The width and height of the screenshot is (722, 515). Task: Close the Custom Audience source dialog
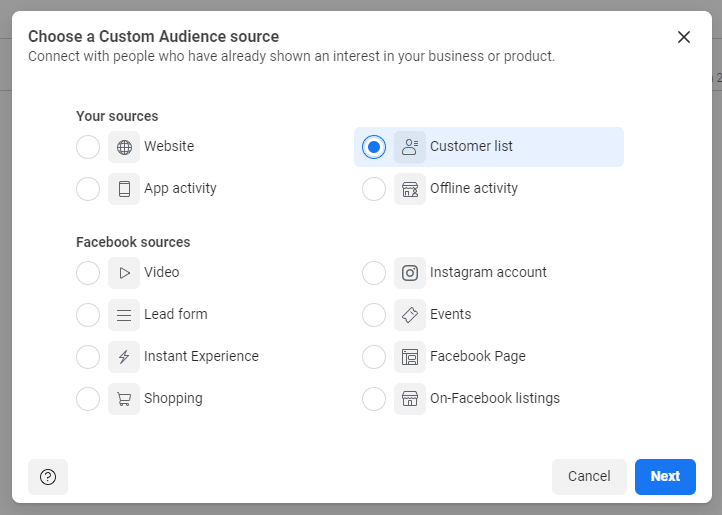pos(684,37)
